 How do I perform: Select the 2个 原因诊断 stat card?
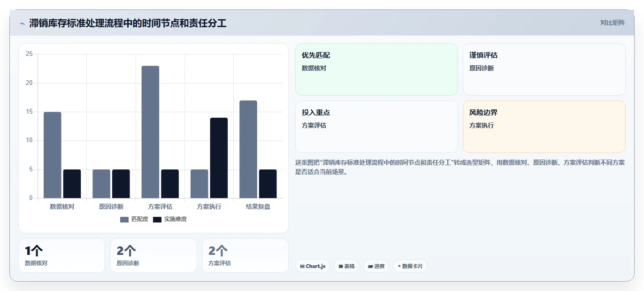click(x=153, y=255)
